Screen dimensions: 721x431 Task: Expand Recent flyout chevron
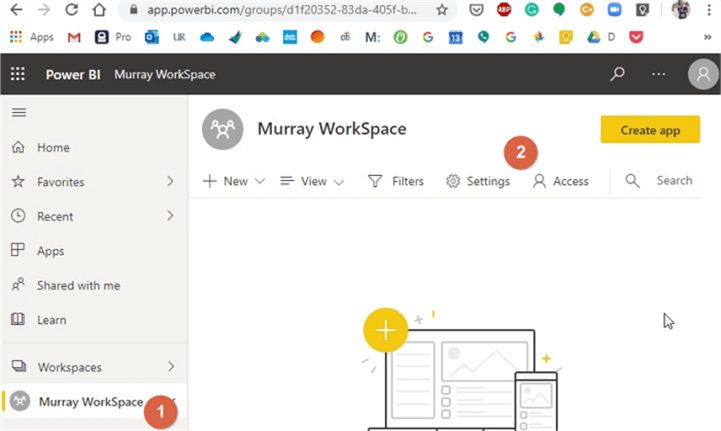[170, 216]
